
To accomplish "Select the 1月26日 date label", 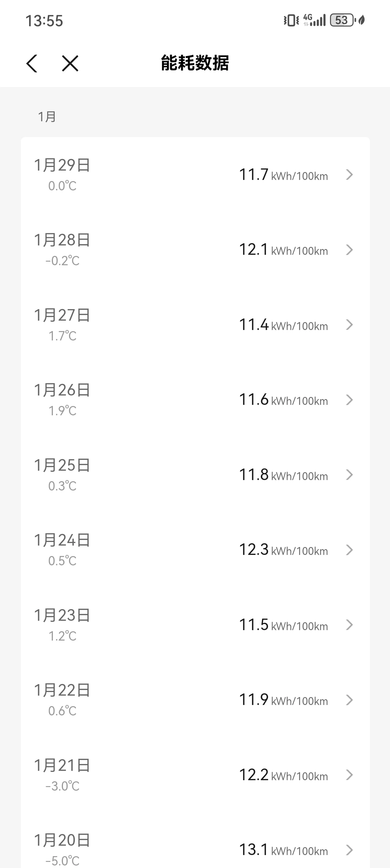I will coord(62,390).
